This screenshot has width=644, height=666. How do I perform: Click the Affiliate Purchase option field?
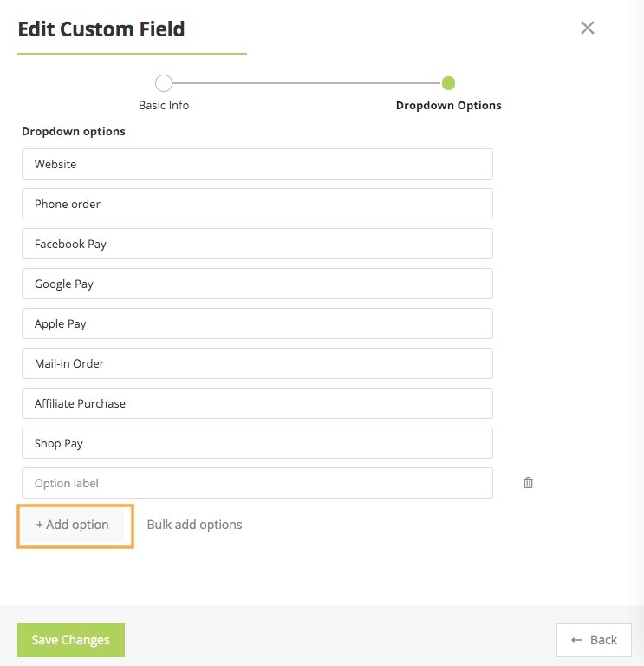click(257, 403)
